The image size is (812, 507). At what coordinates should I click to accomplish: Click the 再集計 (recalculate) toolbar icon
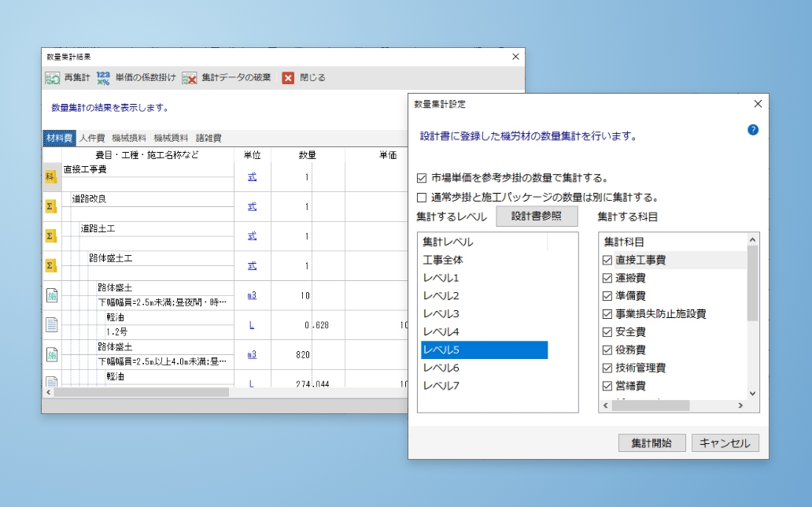click(53, 78)
